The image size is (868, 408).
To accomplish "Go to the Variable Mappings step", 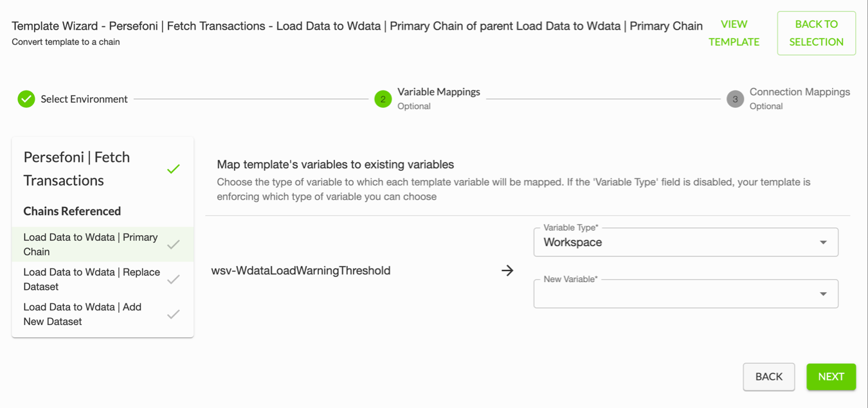I will (x=439, y=92).
